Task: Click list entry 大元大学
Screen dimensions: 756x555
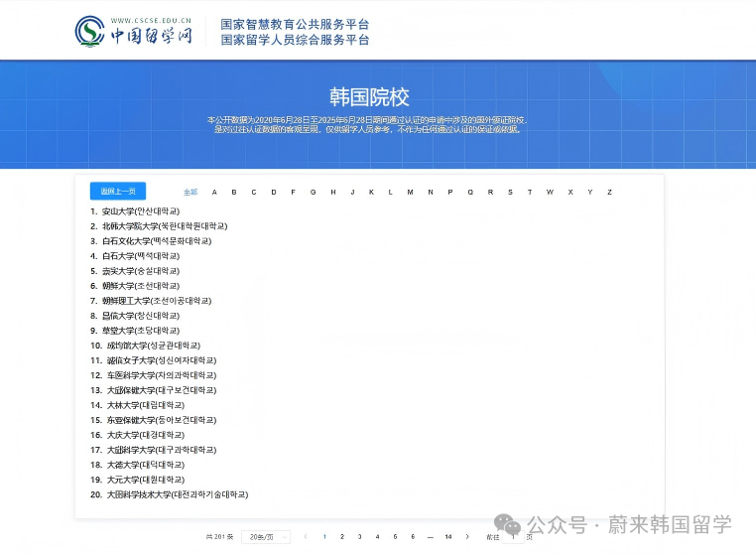Action: tap(138, 480)
